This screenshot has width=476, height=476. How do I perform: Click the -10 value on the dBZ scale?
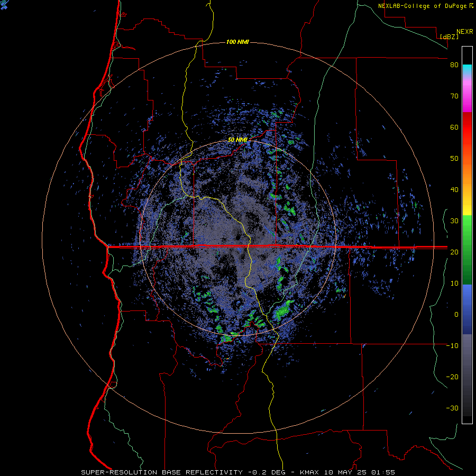pos(452,345)
